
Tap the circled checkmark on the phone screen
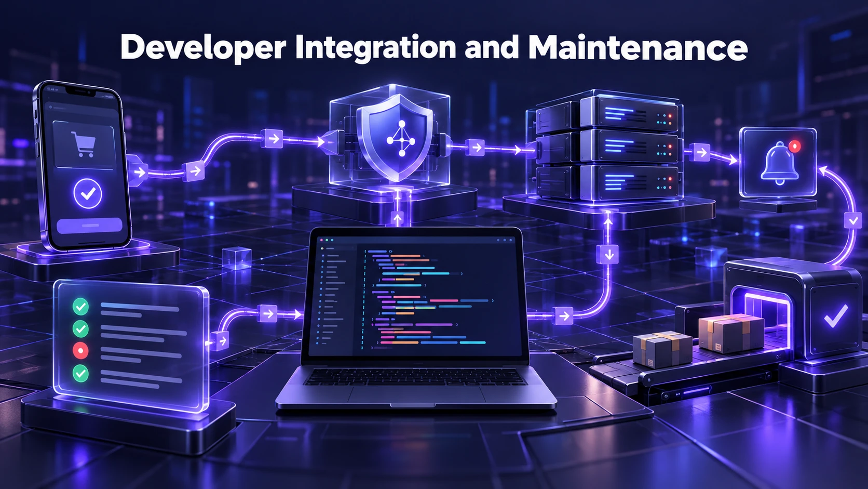[x=88, y=193]
